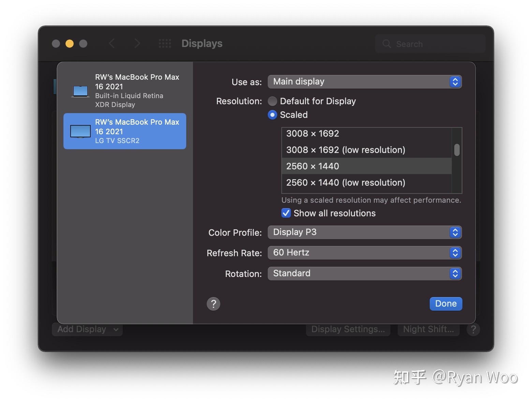Click the help button in the Displays window
Screen dimensions: 532x402
[x=473, y=329]
